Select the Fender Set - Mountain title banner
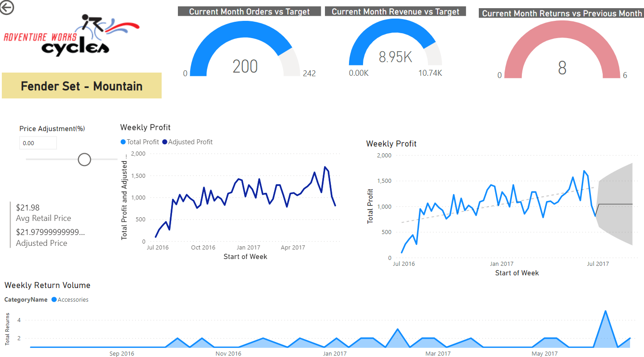The width and height of the screenshot is (644, 357). pyautogui.click(x=82, y=85)
